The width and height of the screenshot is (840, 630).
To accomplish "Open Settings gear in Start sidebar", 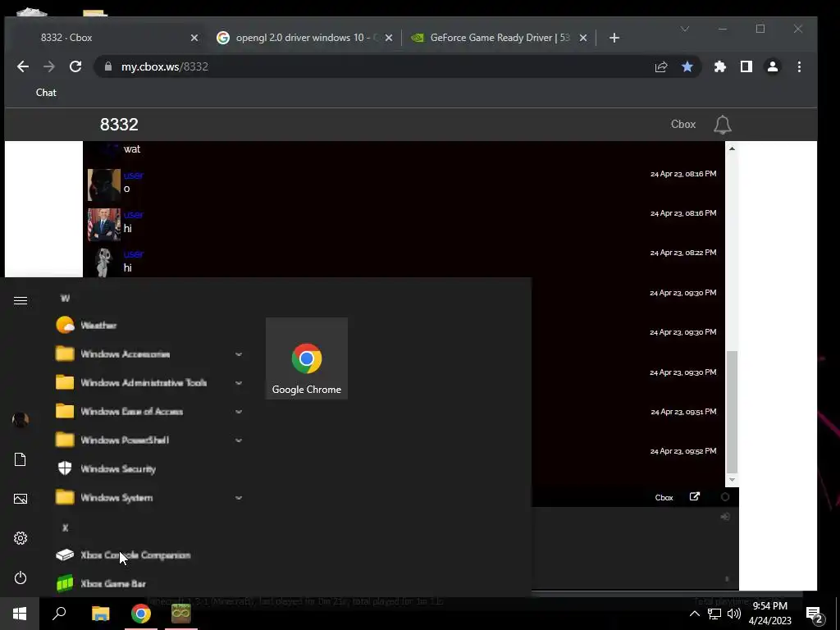I will click(21, 538).
